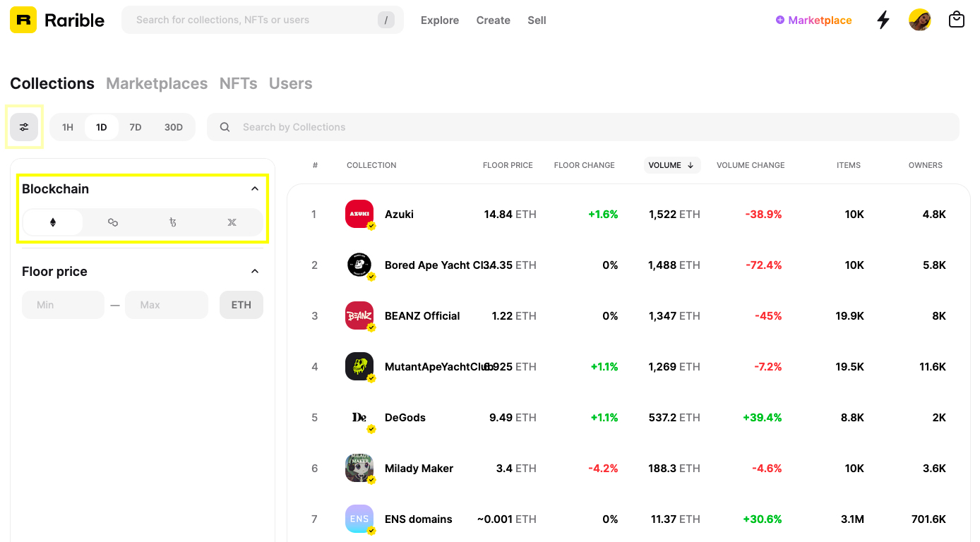The width and height of the screenshot is (980, 542).
Task: Open the DeGods collection name
Action: (405, 417)
